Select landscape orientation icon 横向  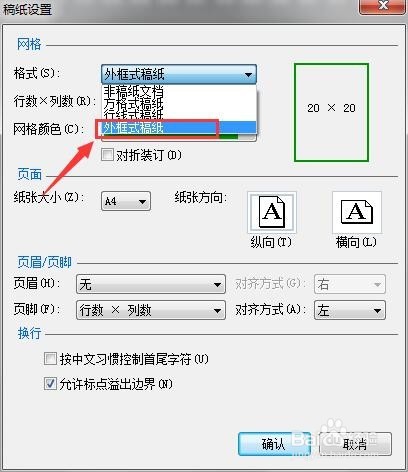click(357, 212)
